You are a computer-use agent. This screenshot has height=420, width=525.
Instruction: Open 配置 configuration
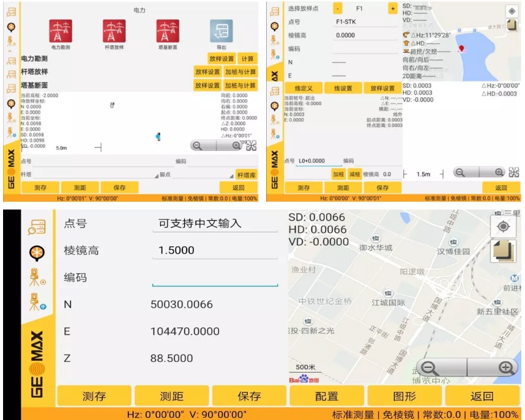(x=326, y=396)
